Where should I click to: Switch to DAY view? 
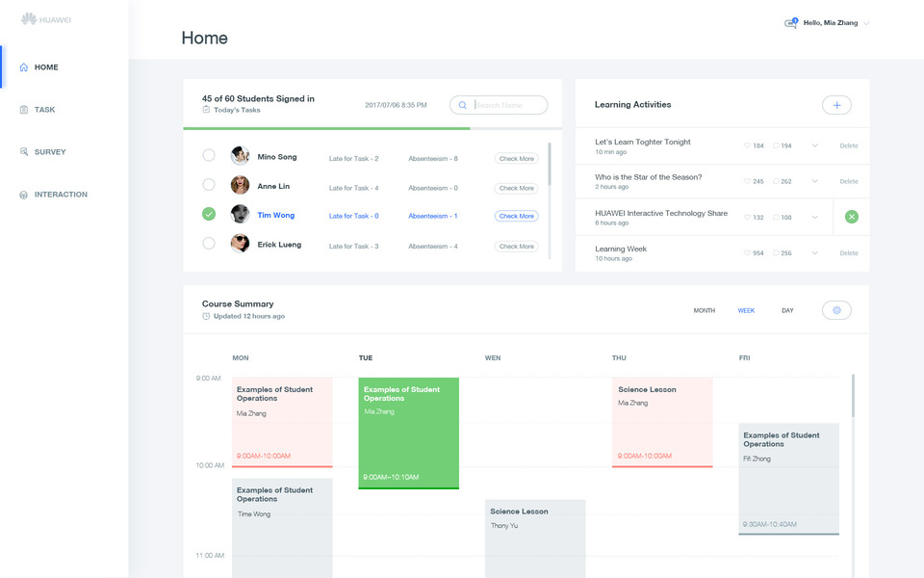pyautogui.click(x=787, y=311)
